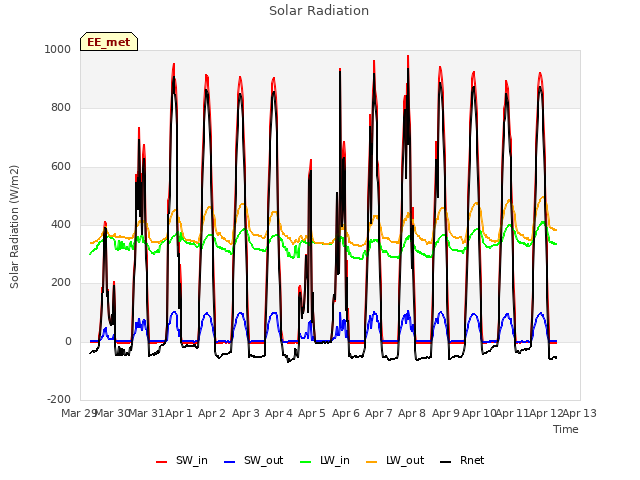The image size is (640, 480).
Task: Click the Apr 2 x-axis label
Action: [212, 413]
